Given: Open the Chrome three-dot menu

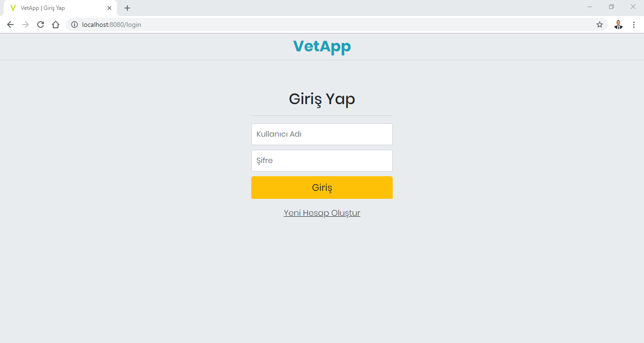Looking at the screenshot, I should click(x=634, y=24).
